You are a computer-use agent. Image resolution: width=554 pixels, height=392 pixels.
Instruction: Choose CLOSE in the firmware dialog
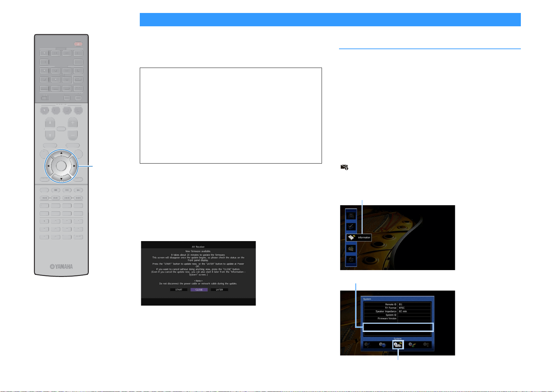pyautogui.click(x=199, y=290)
